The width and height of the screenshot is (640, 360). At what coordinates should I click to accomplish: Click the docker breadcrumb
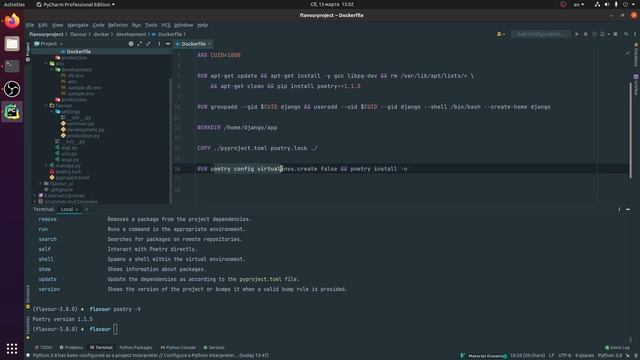point(101,34)
